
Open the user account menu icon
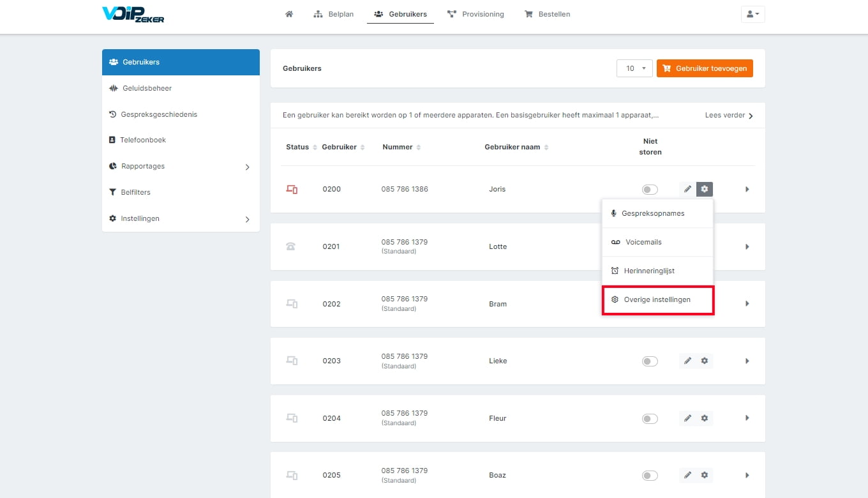point(752,14)
